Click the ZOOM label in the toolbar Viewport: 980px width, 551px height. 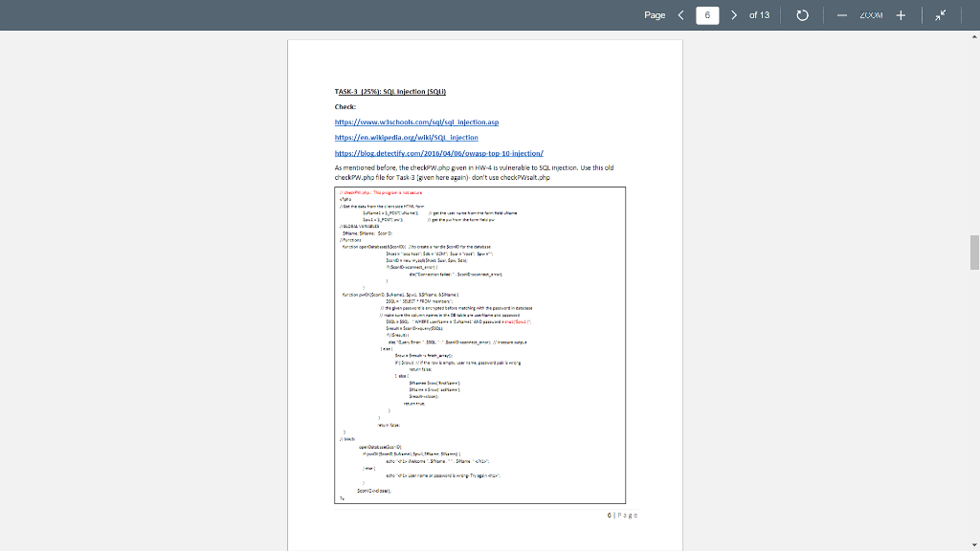point(872,14)
